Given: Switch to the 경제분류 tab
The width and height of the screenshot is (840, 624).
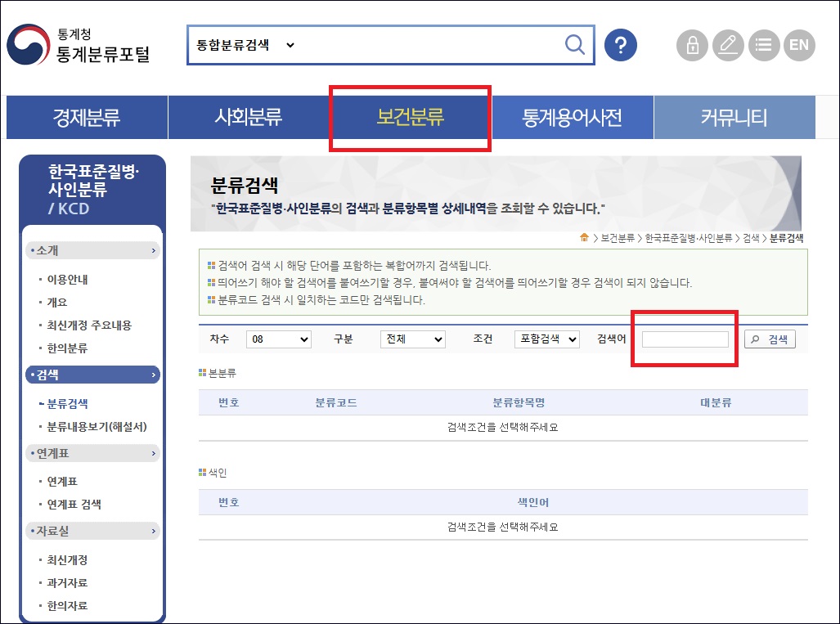Looking at the screenshot, I should pos(86,117).
